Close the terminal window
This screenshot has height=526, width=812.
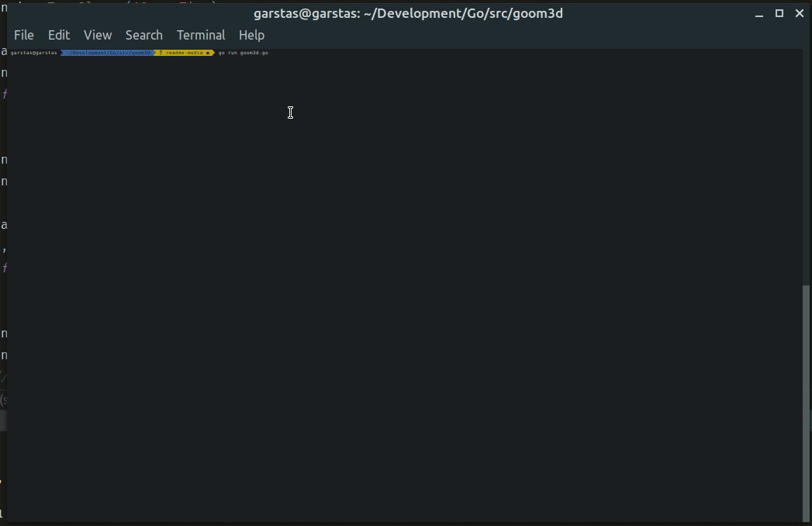pyautogui.click(x=800, y=13)
